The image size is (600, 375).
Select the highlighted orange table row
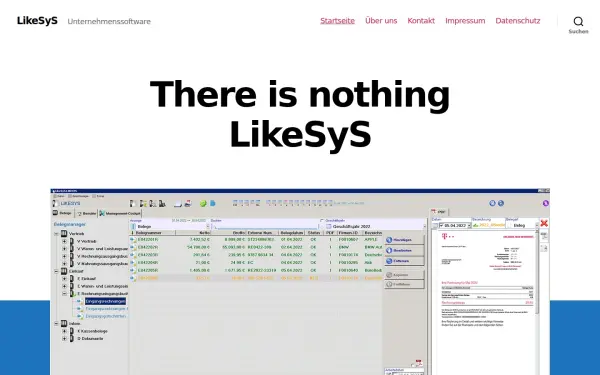click(256, 278)
